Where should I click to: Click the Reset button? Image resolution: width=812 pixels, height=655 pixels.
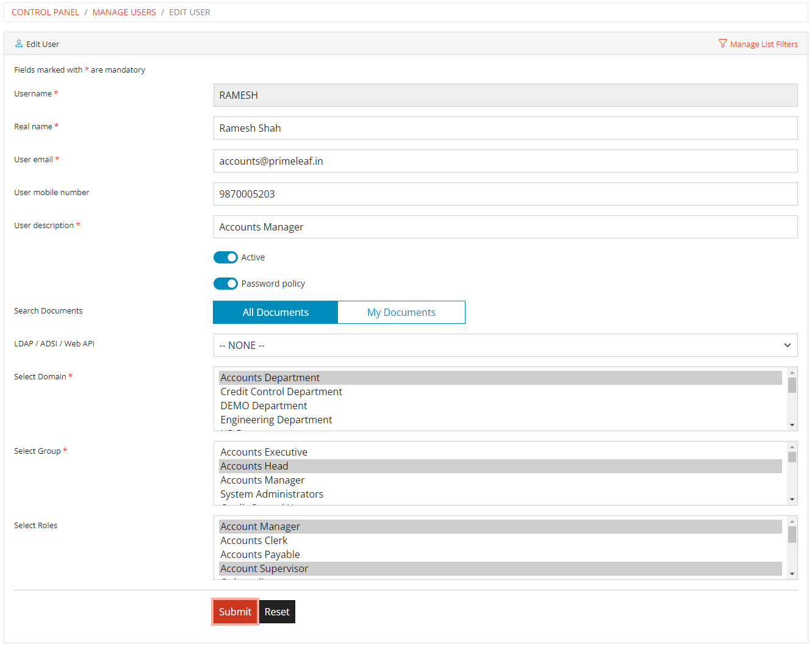click(277, 611)
